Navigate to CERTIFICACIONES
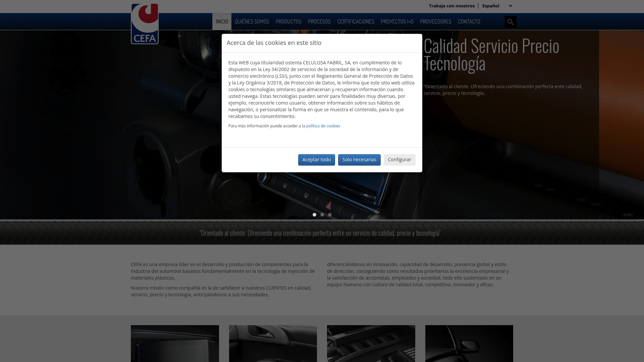Viewport: 644px width, 362px height. [x=356, y=22]
